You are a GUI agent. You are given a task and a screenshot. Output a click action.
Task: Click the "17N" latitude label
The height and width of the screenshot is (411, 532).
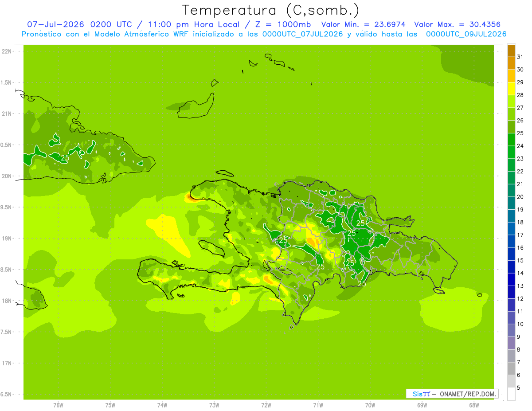(7, 363)
